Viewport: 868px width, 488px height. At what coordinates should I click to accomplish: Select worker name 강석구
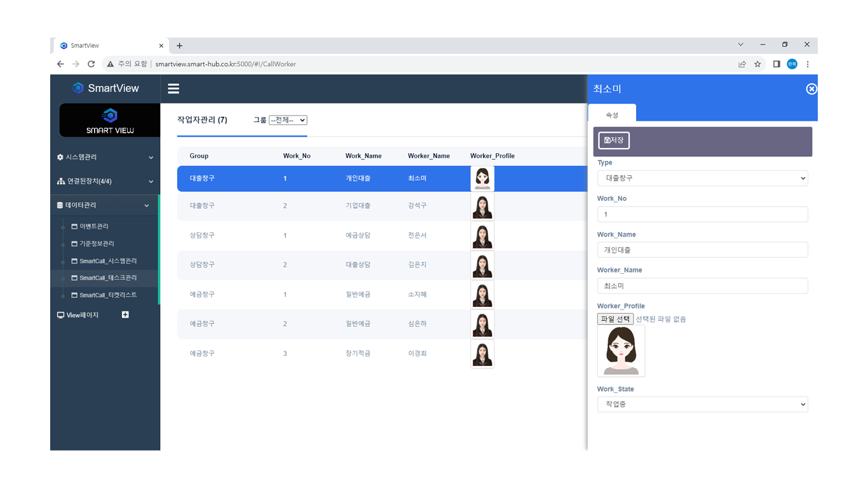(x=417, y=206)
